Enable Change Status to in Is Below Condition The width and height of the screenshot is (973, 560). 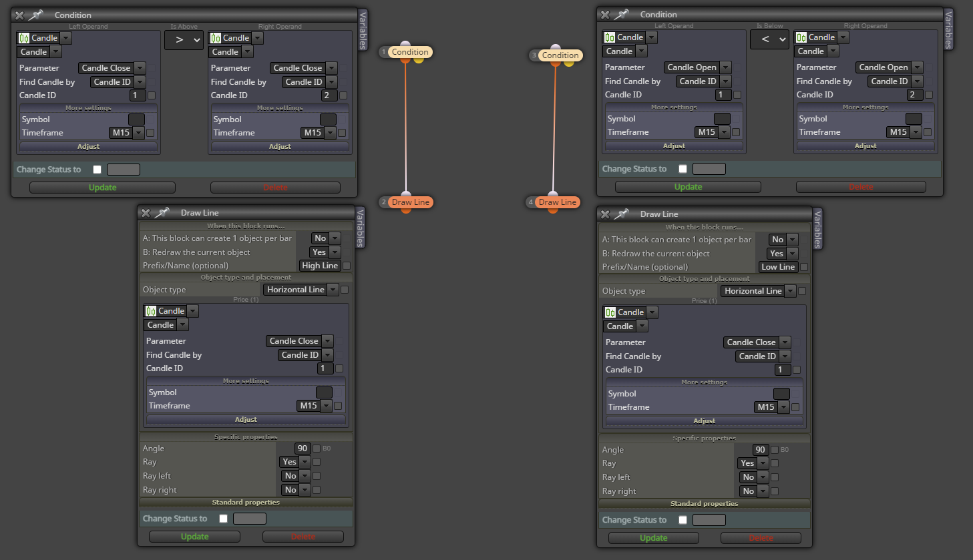683,169
